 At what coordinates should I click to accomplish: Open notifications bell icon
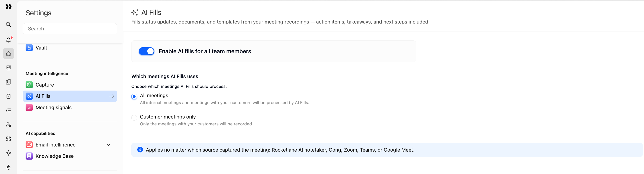(8, 40)
